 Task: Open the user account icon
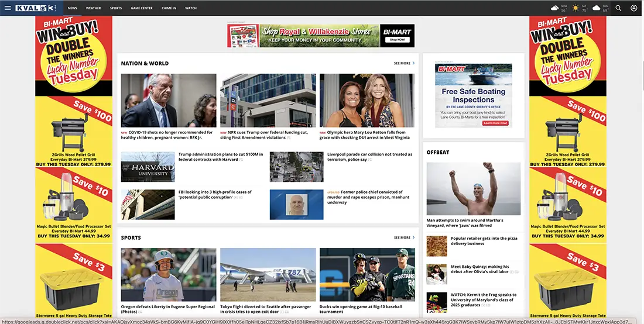point(633,8)
